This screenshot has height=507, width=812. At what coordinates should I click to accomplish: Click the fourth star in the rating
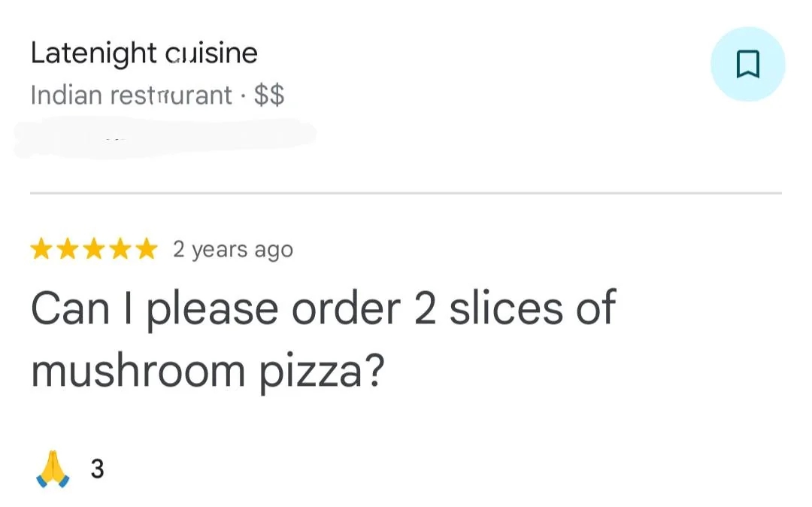tap(122, 248)
